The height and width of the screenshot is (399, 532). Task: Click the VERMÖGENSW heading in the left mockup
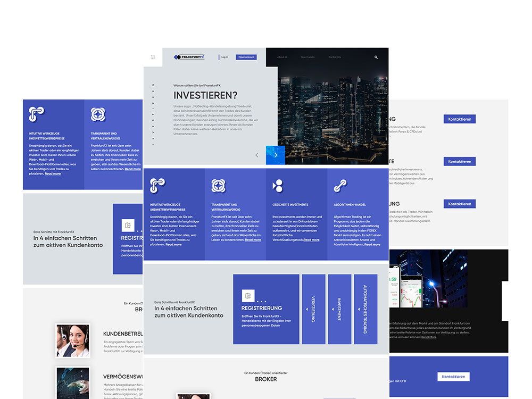123,377
